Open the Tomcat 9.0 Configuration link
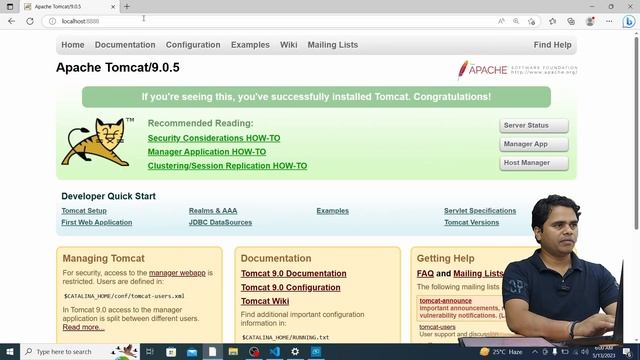This screenshot has width=640, height=360. pyautogui.click(x=291, y=287)
